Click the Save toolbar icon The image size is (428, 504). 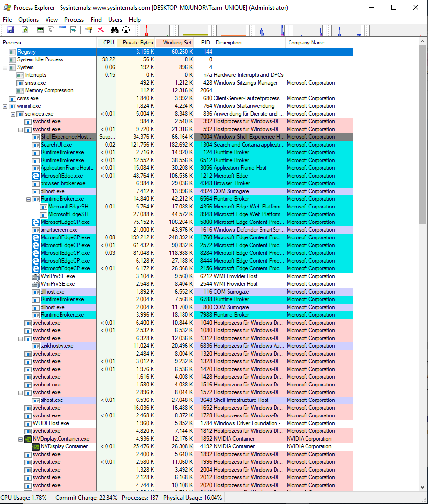coord(10,30)
